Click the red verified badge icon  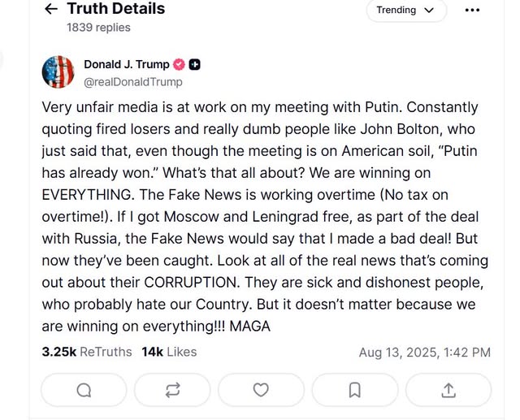point(180,65)
